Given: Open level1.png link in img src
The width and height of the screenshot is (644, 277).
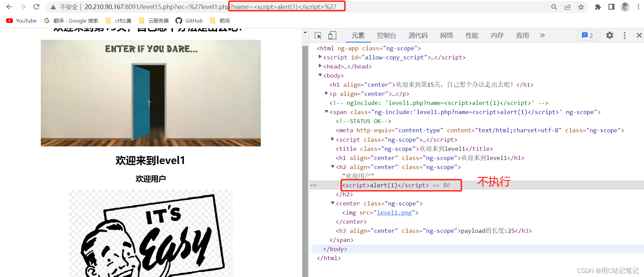Looking at the screenshot, I should 394,213.
